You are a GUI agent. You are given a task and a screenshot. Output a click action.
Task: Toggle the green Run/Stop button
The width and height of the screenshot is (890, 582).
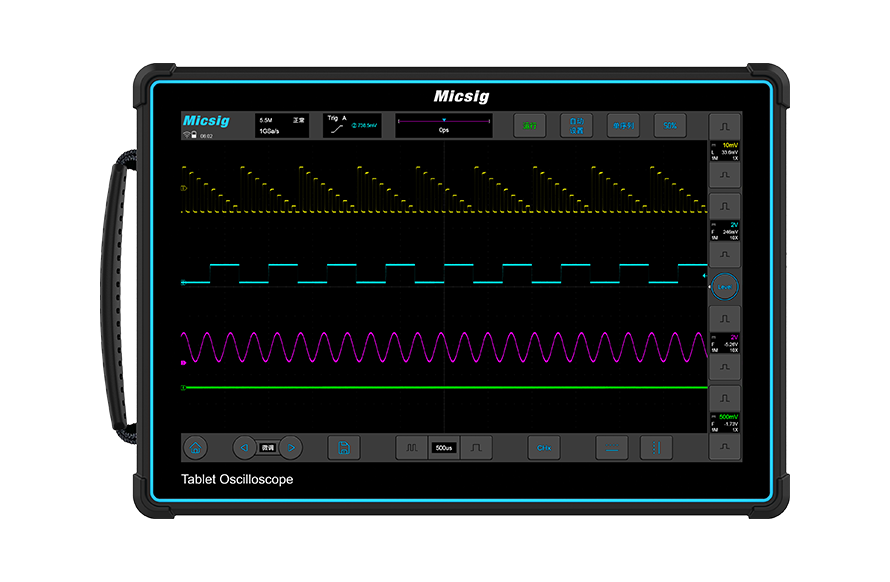click(530, 125)
